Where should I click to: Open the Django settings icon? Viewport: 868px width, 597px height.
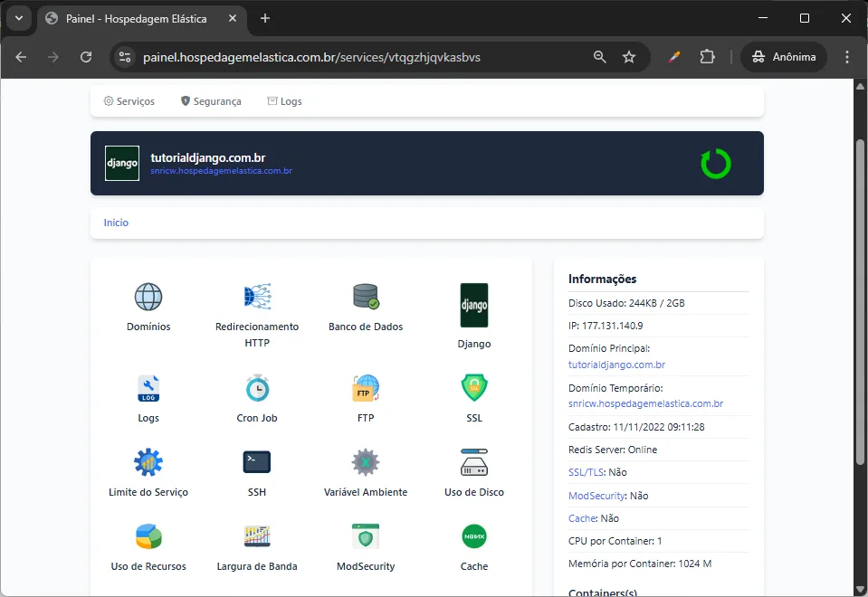pos(474,306)
